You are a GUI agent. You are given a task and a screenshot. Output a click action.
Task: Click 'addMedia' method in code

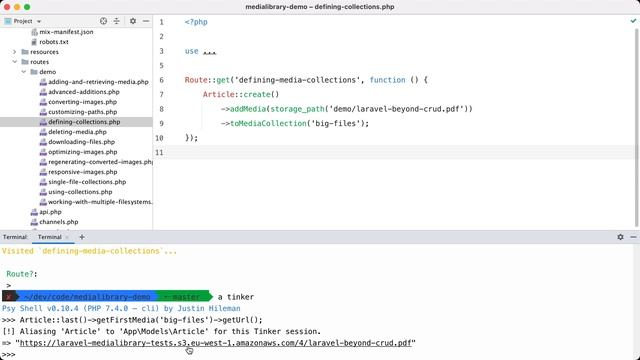(x=248, y=109)
